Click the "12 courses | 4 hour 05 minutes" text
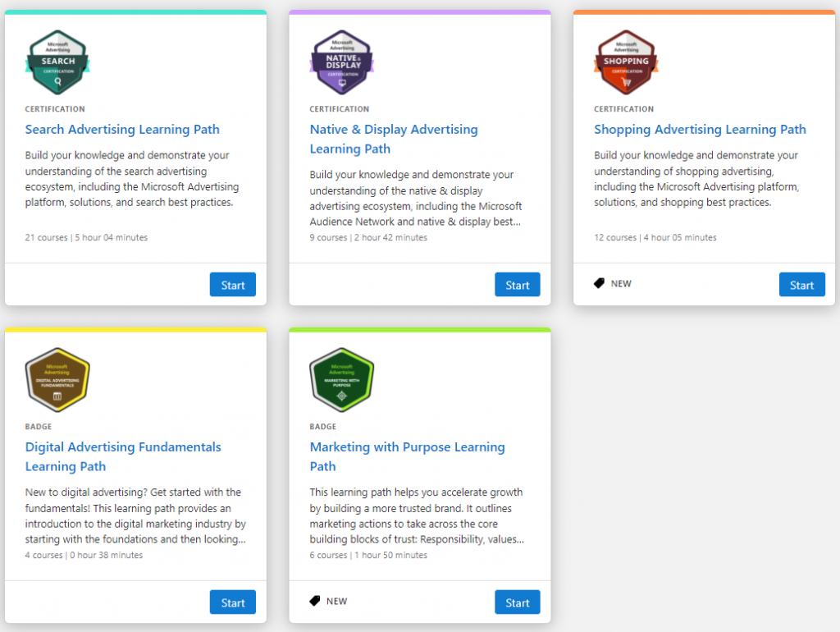The image size is (840, 632). pyautogui.click(x=655, y=238)
